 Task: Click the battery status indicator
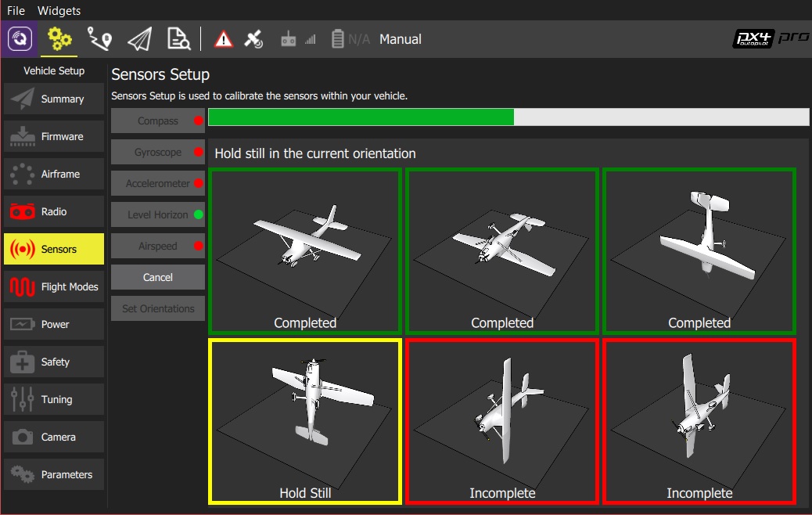[350, 39]
